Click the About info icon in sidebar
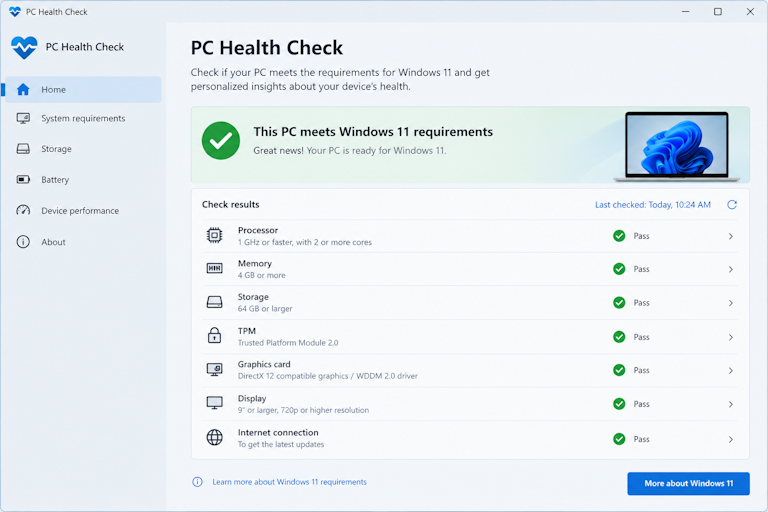 23,242
